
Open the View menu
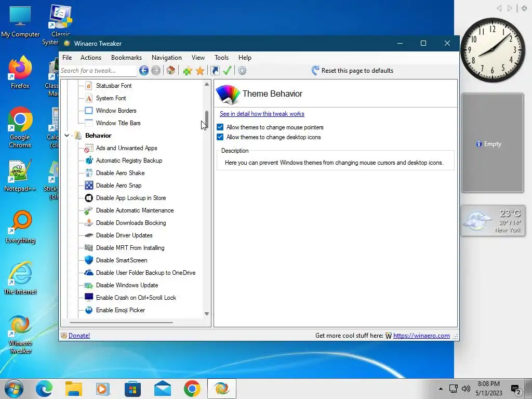click(198, 58)
